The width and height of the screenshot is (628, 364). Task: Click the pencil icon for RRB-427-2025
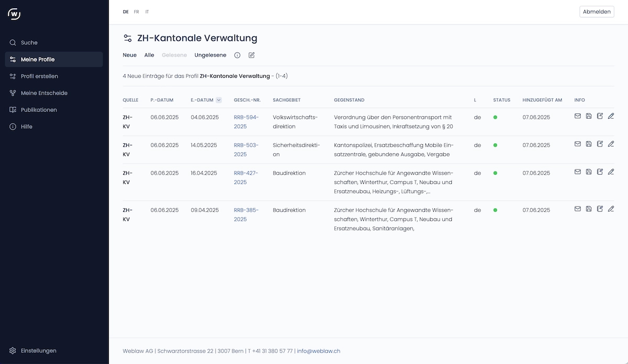click(x=611, y=172)
